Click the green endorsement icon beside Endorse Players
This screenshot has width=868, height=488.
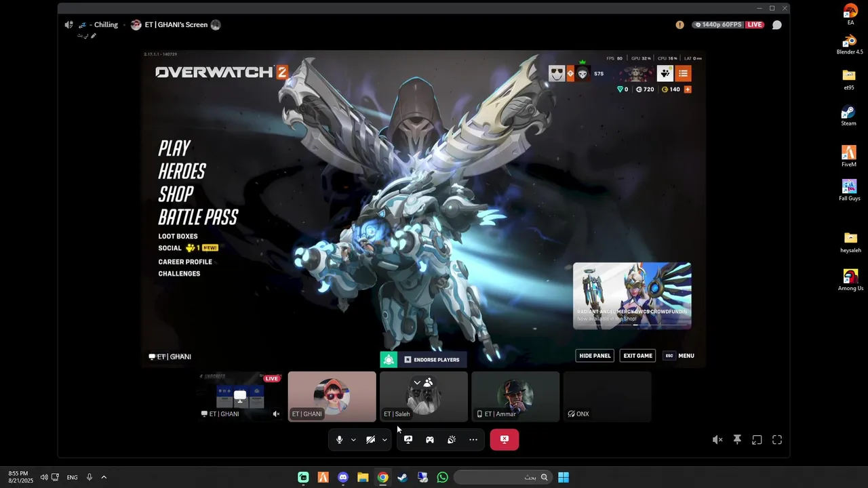click(x=389, y=360)
